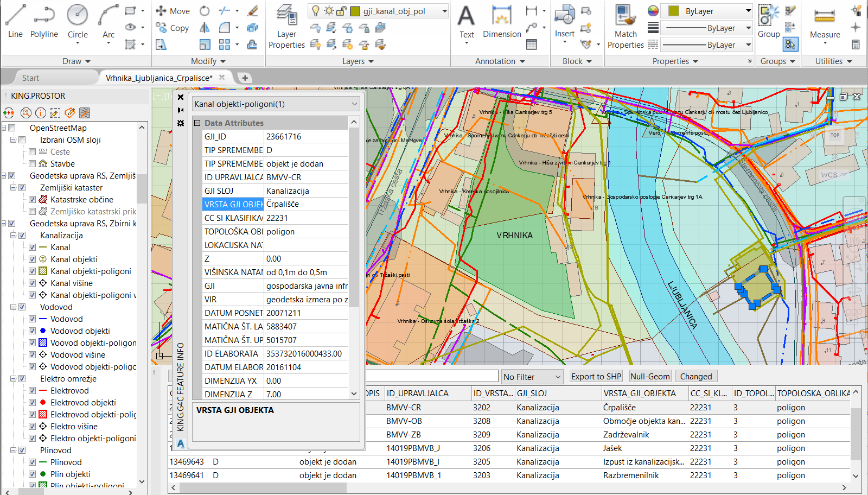Click Export to SHP button
The height and width of the screenshot is (495, 868).
[x=596, y=377]
